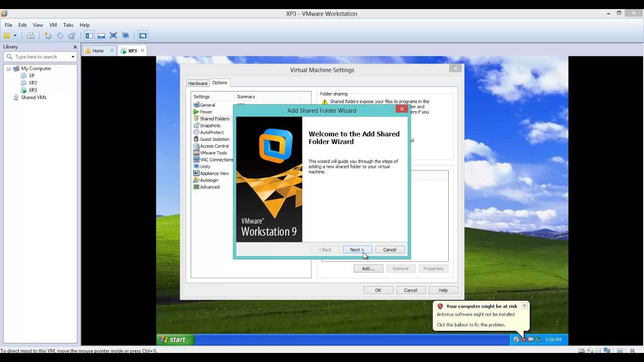Screen dimensions: 644x362
Task: Select Appliance View in the settings list
Action: 214,173
